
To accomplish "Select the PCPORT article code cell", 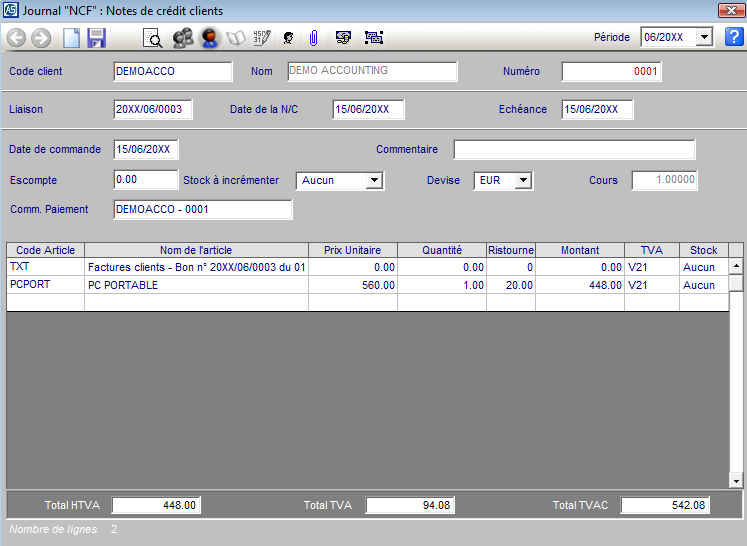I will pos(46,285).
